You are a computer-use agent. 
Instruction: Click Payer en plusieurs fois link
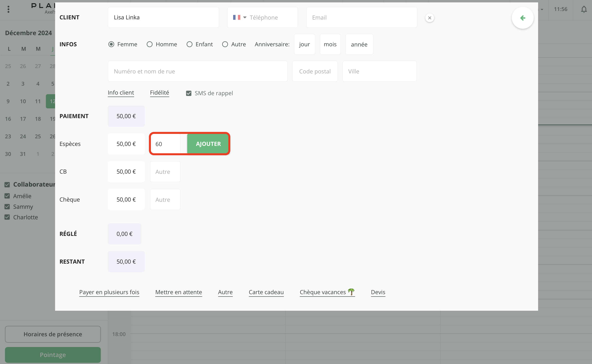[x=109, y=292]
